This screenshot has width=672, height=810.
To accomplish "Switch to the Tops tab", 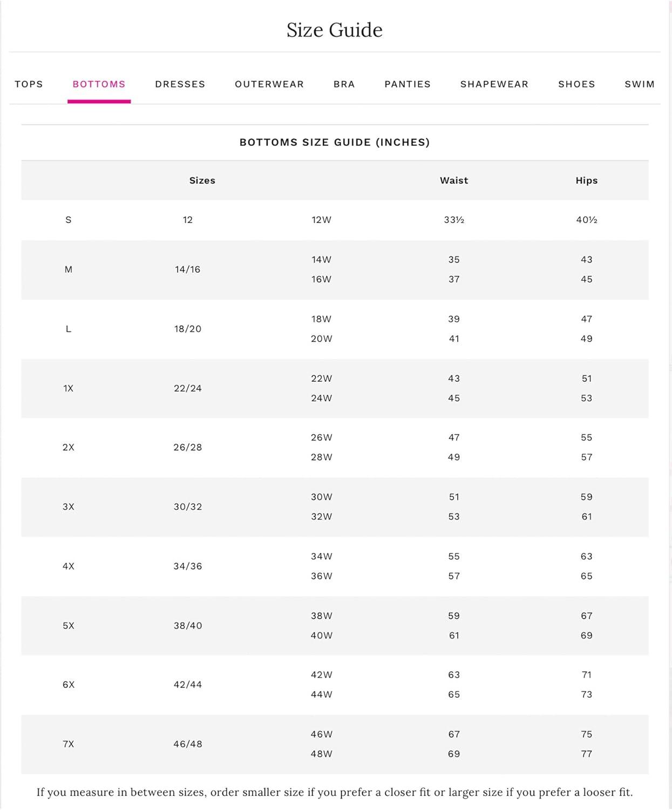I will (x=29, y=84).
